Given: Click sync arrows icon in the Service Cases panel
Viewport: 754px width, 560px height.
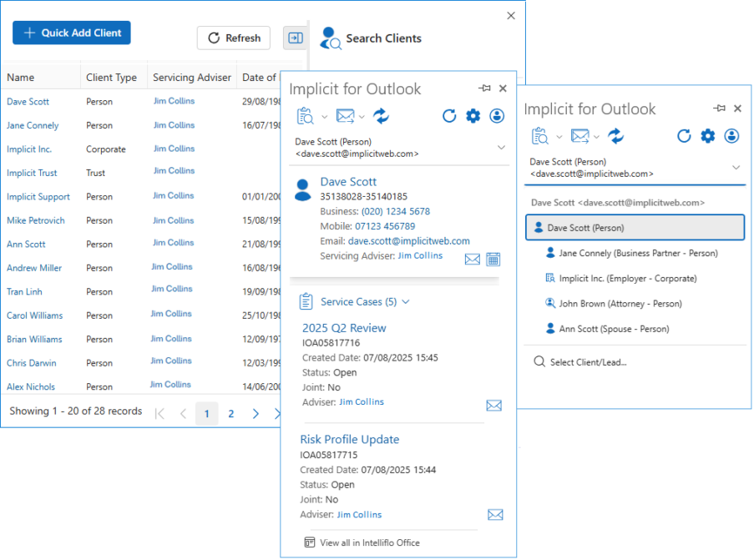Looking at the screenshot, I should (x=382, y=116).
